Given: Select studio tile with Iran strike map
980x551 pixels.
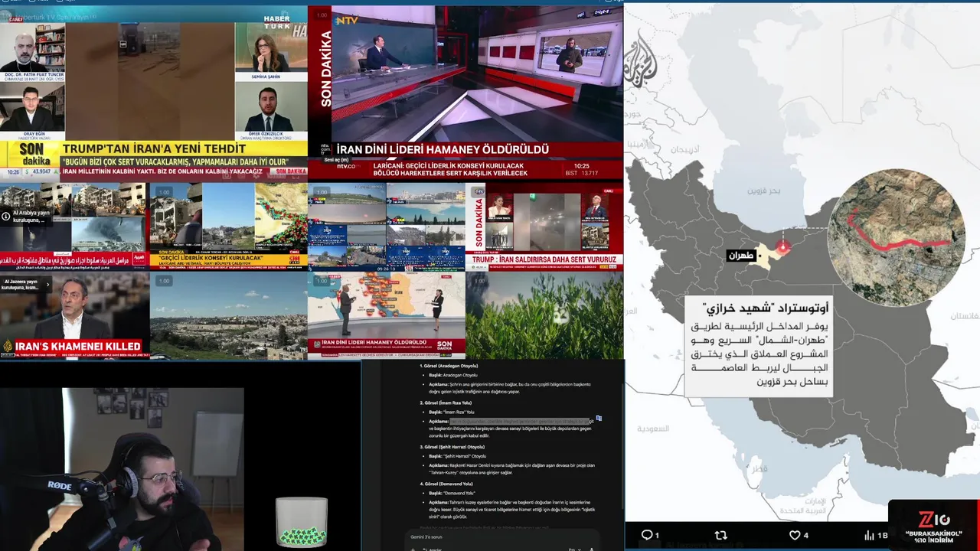Looking at the screenshot, I should click(386, 315).
